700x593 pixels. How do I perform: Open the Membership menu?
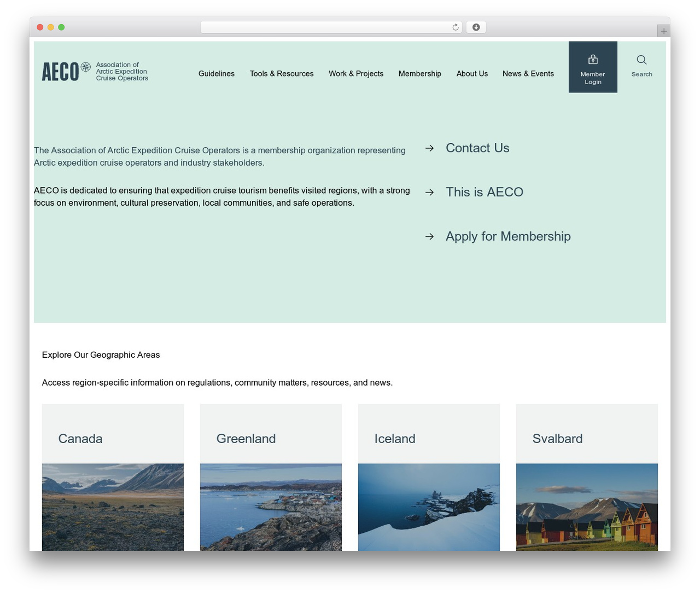click(x=420, y=74)
